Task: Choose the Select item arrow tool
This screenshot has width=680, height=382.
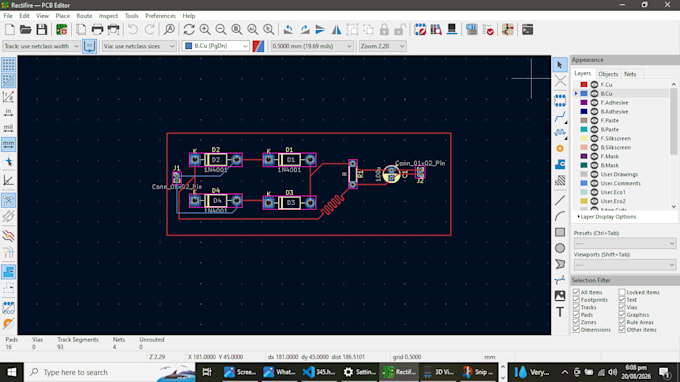Action: click(560, 65)
